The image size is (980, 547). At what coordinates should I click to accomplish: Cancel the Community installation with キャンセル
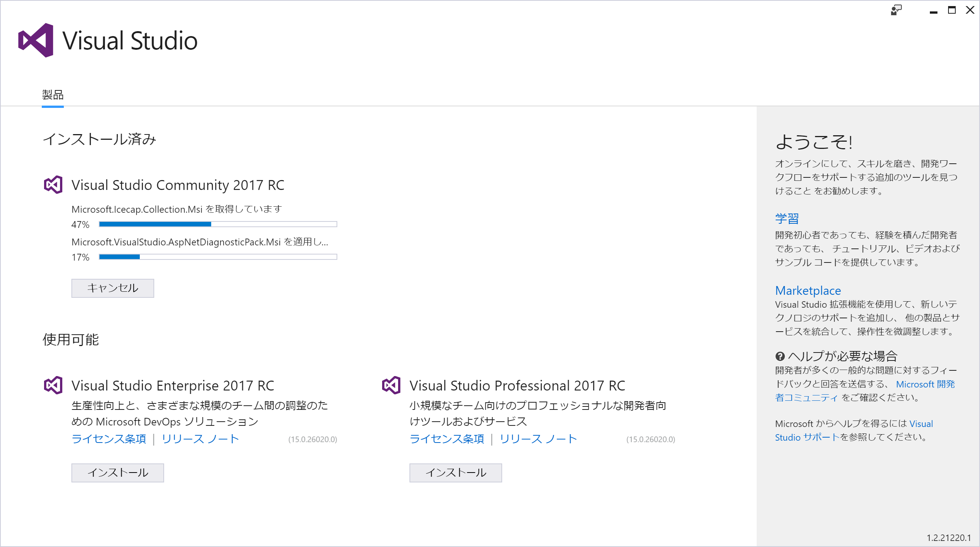click(x=112, y=288)
